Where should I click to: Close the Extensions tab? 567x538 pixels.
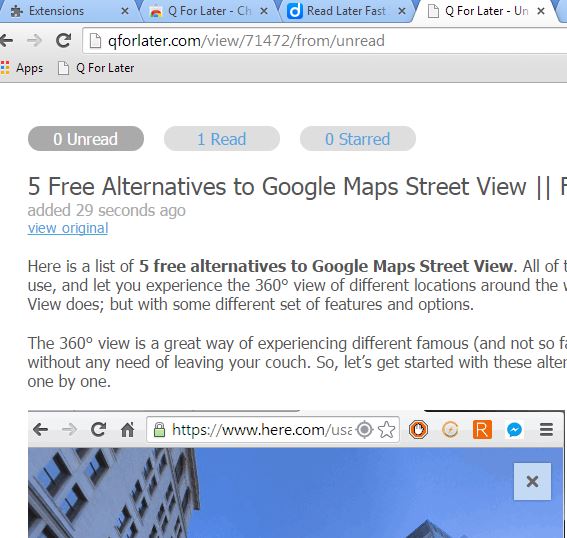point(125,11)
